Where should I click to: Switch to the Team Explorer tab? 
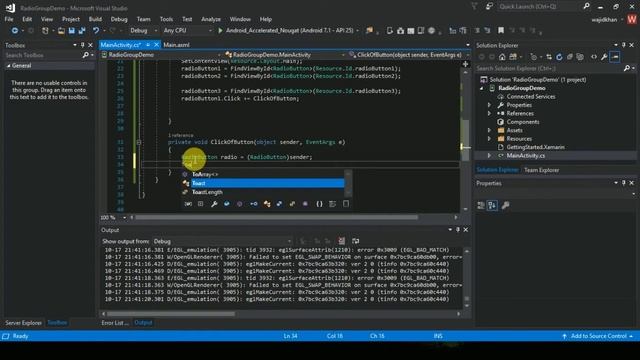[541, 170]
